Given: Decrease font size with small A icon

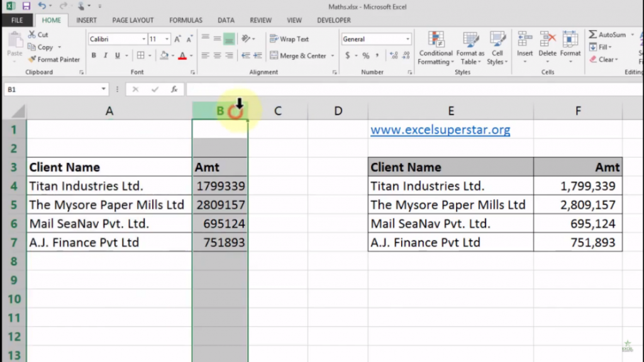Looking at the screenshot, I should (189, 39).
